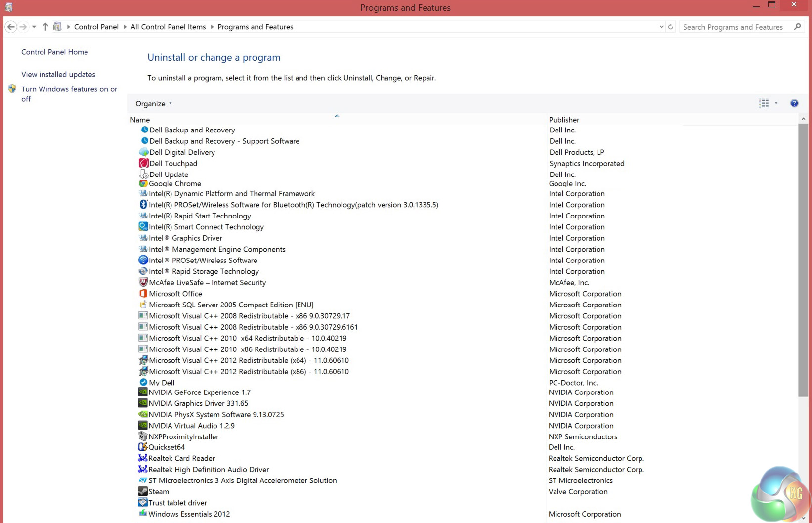Click the ST Microelectronics accelerometer icon
Image resolution: width=812 pixels, height=523 pixels.
143,480
